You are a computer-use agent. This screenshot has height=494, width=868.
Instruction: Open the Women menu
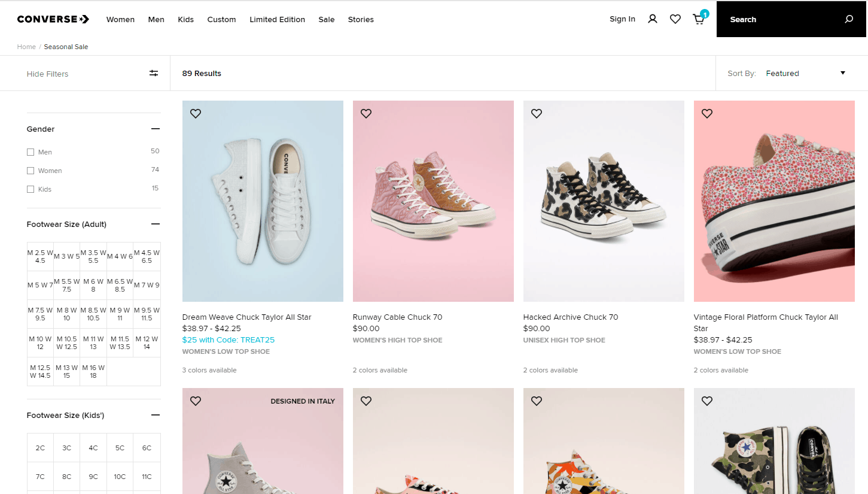pos(120,19)
